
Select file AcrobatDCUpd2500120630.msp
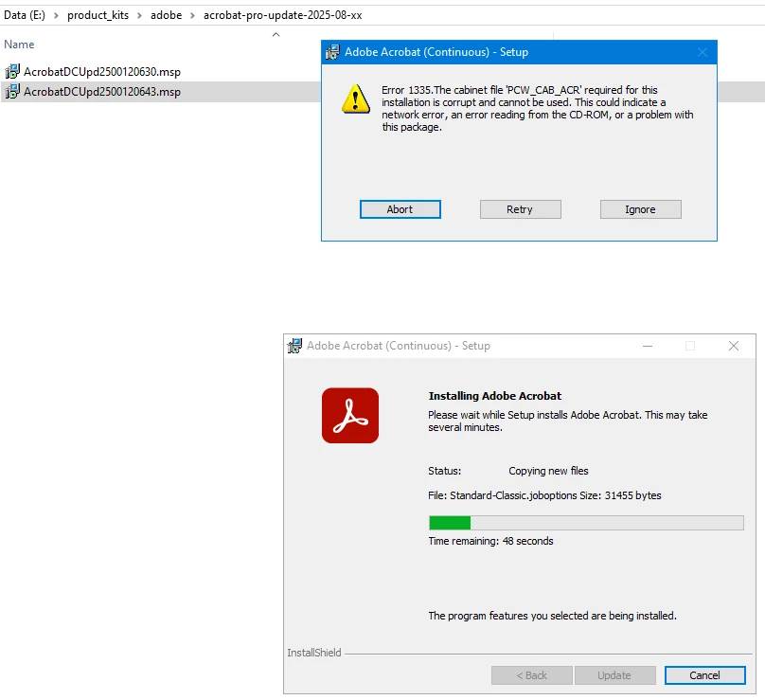(102, 72)
